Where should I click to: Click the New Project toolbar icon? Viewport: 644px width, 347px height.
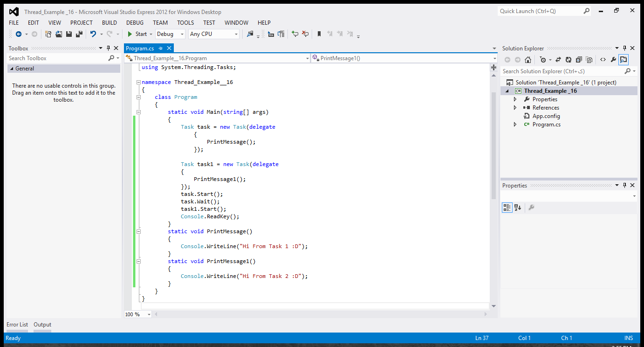(48, 34)
